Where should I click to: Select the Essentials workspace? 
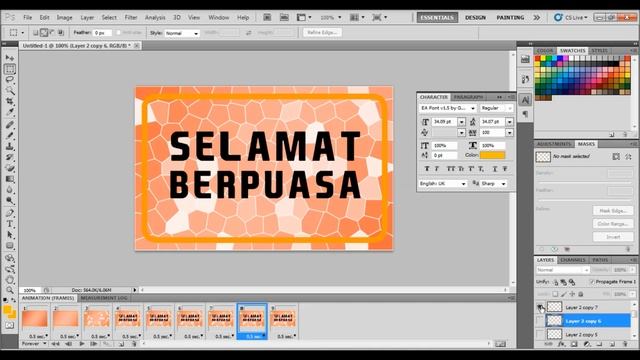437,18
